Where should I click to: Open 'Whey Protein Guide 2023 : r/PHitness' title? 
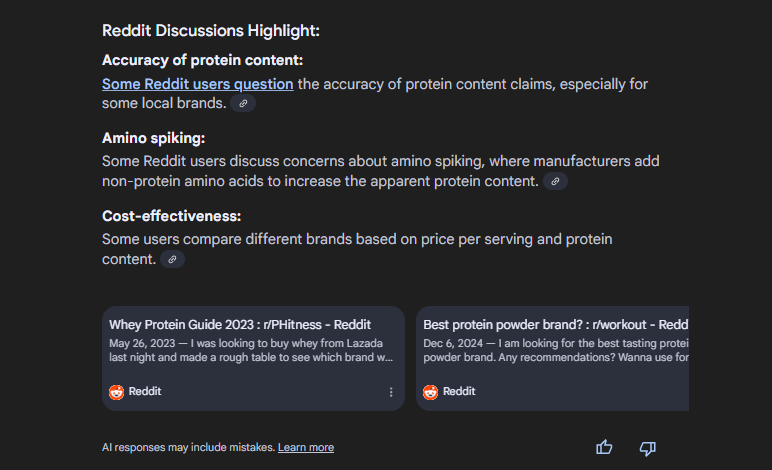tap(240, 325)
